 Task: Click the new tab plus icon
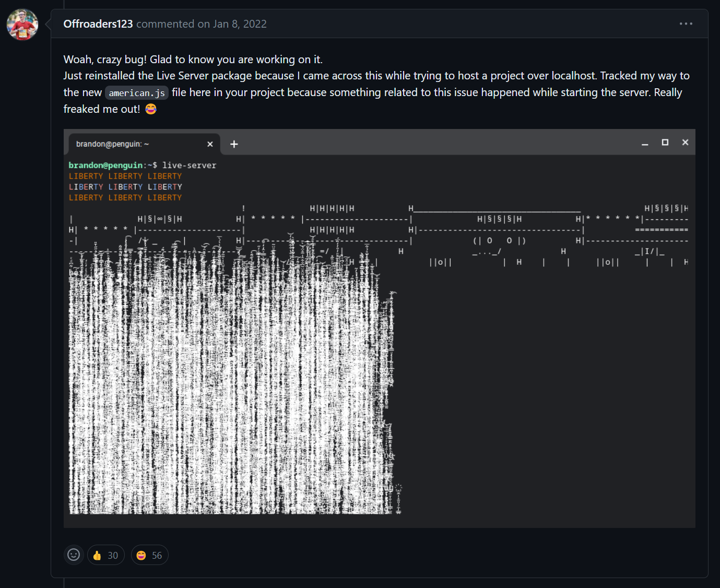pyautogui.click(x=234, y=144)
